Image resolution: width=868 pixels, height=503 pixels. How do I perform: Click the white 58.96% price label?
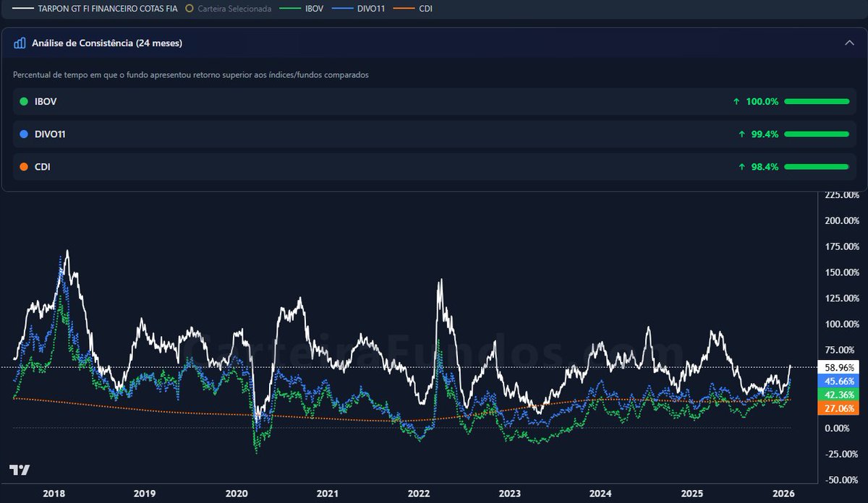point(837,367)
